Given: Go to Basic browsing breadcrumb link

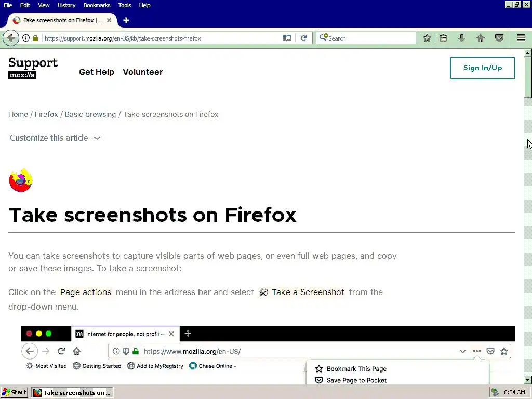Looking at the screenshot, I should 90,114.
